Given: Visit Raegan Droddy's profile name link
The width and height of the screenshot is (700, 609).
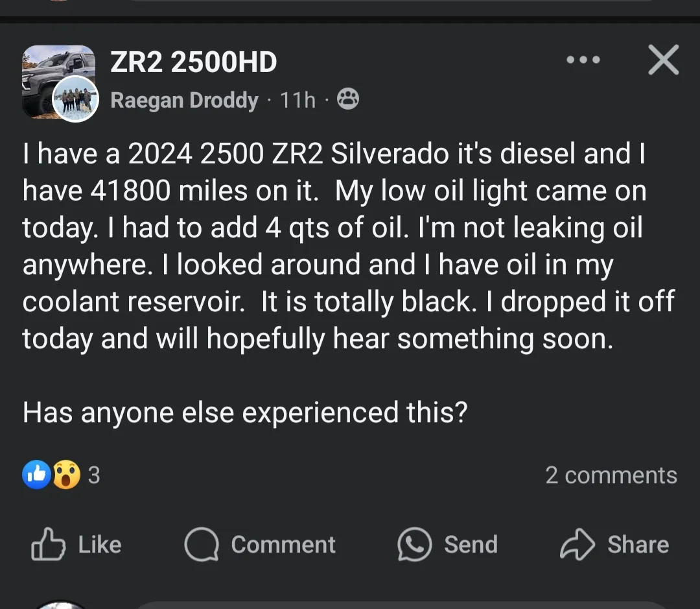Looking at the screenshot, I should pyautogui.click(x=184, y=101).
